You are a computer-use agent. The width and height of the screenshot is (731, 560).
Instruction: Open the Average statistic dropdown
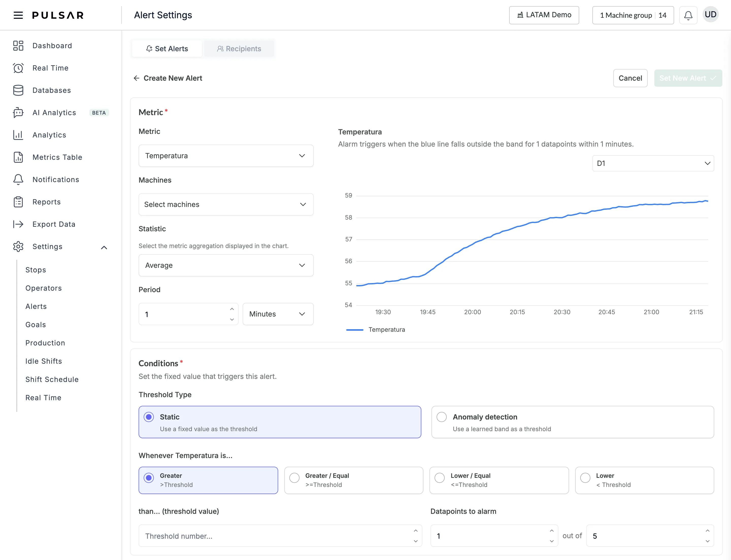click(x=226, y=265)
